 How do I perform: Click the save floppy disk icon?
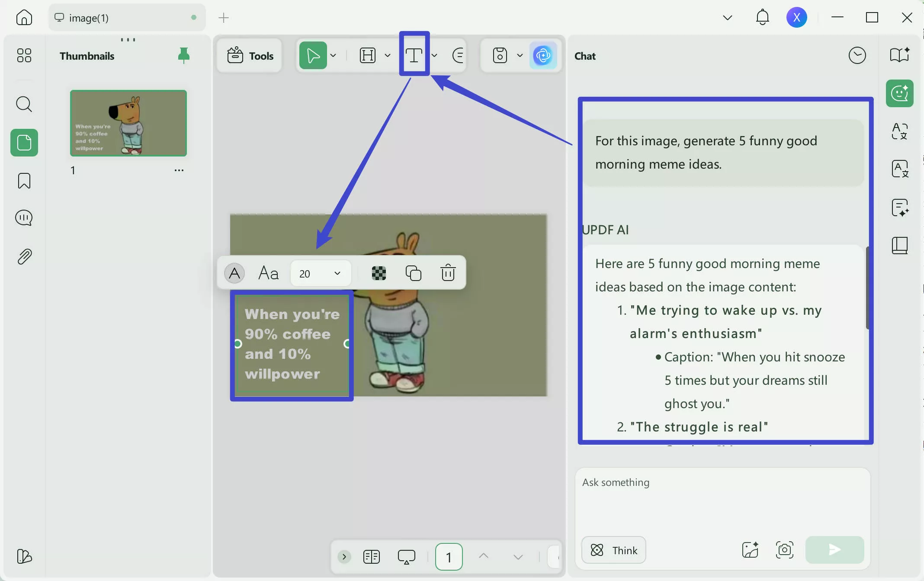[x=500, y=55]
